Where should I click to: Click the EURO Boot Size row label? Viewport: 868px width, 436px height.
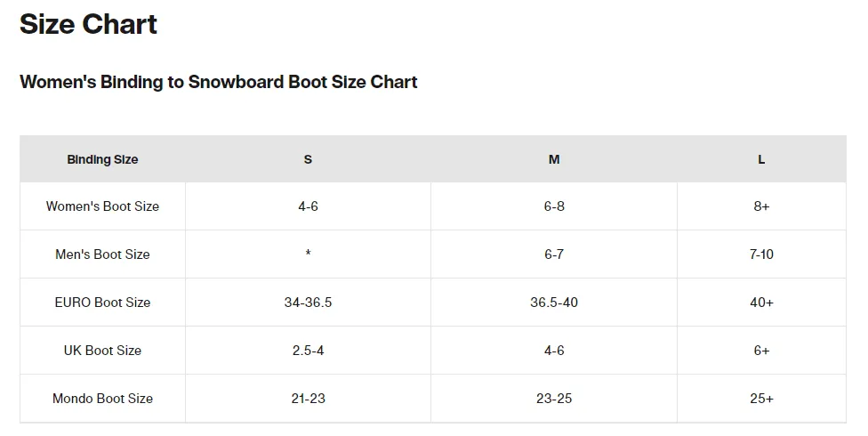(102, 303)
